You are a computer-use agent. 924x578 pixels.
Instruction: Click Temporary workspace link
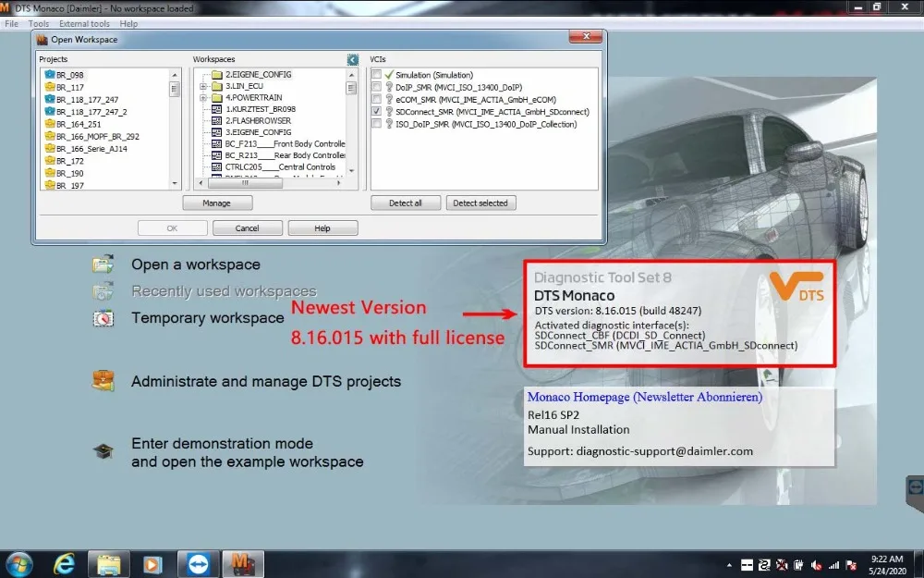coord(207,318)
